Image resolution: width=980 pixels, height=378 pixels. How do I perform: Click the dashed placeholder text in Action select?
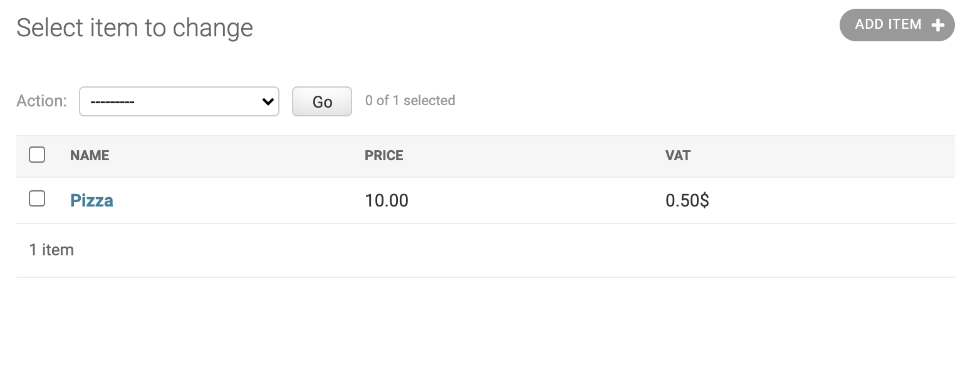[x=112, y=102]
